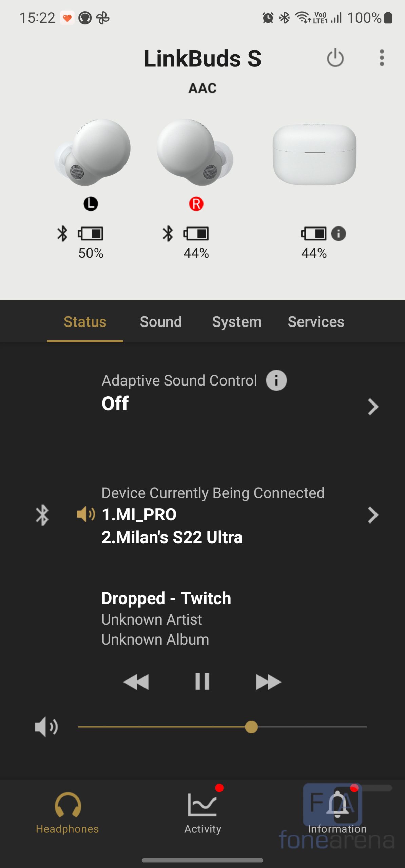Open the Activity chart icon

coord(203,805)
